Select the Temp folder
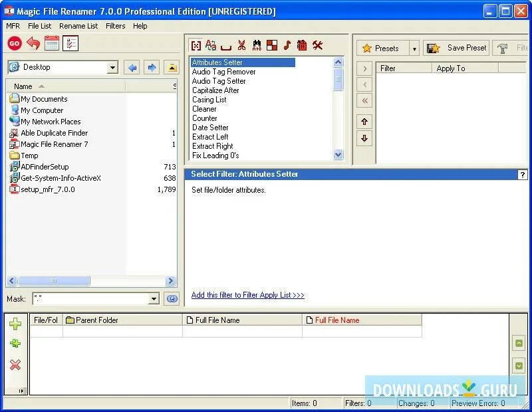The width and height of the screenshot is (532, 412). pyautogui.click(x=24, y=155)
